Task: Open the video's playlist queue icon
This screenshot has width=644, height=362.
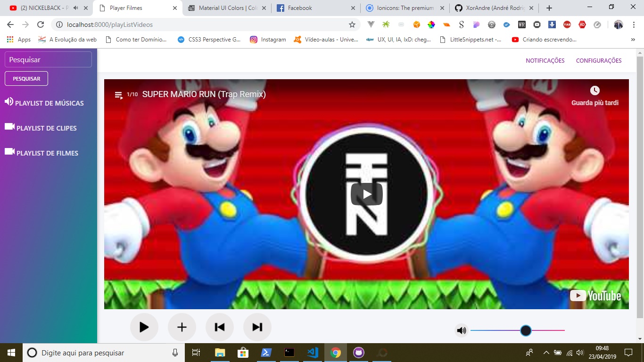Action: coord(119,95)
